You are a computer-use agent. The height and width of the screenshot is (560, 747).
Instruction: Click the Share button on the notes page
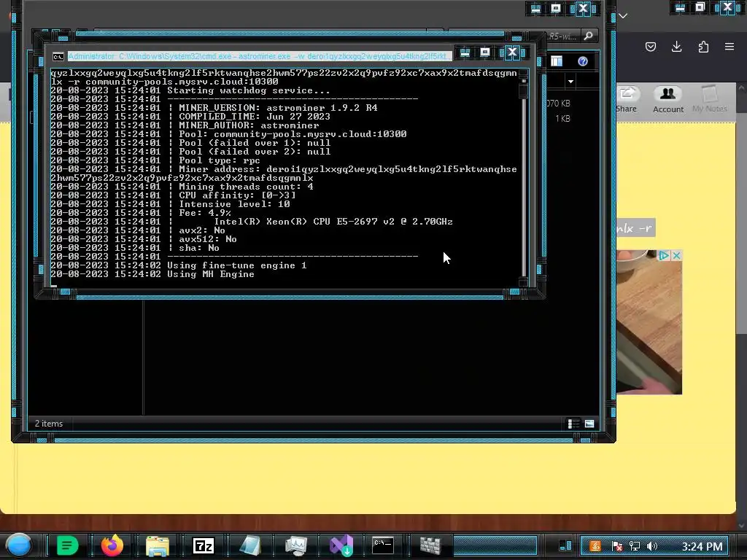pyautogui.click(x=627, y=100)
